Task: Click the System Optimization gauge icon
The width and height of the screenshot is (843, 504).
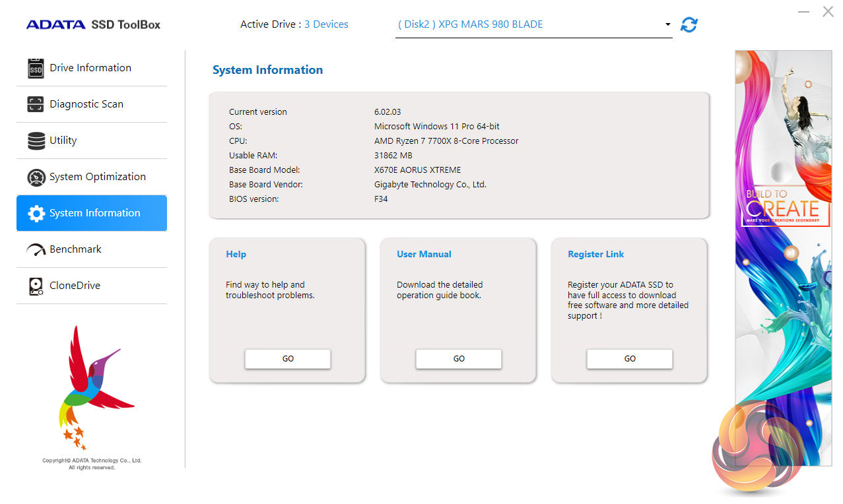Action: click(36, 177)
